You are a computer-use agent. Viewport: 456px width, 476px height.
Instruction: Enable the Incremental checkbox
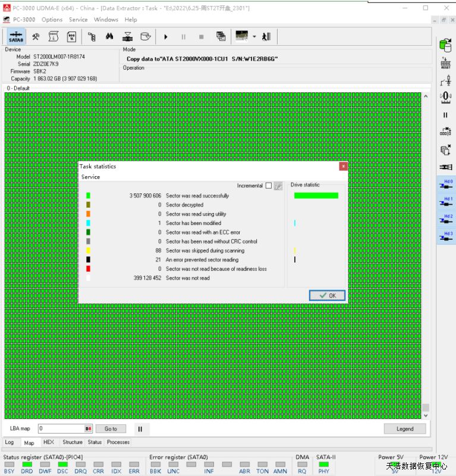tap(269, 186)
